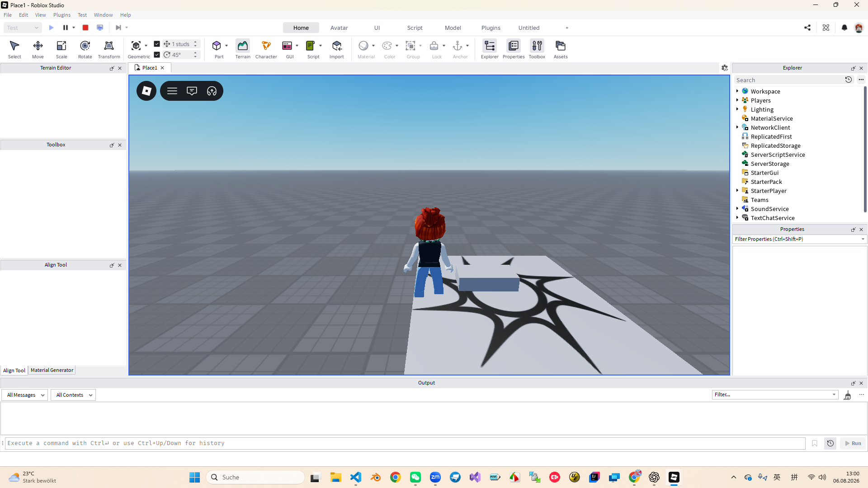
Task: Increase the studs snapping stepper
Action: click(195, 42)
